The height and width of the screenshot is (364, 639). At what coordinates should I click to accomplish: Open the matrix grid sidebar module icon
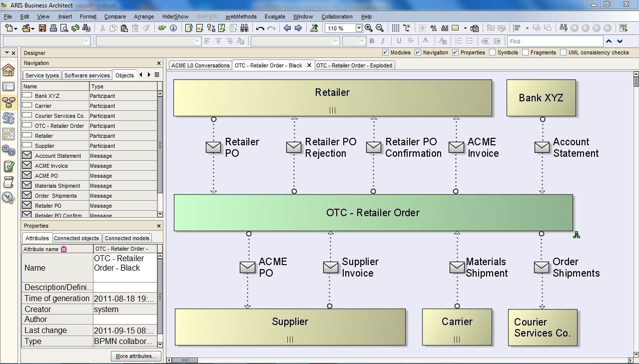[8, 134]
